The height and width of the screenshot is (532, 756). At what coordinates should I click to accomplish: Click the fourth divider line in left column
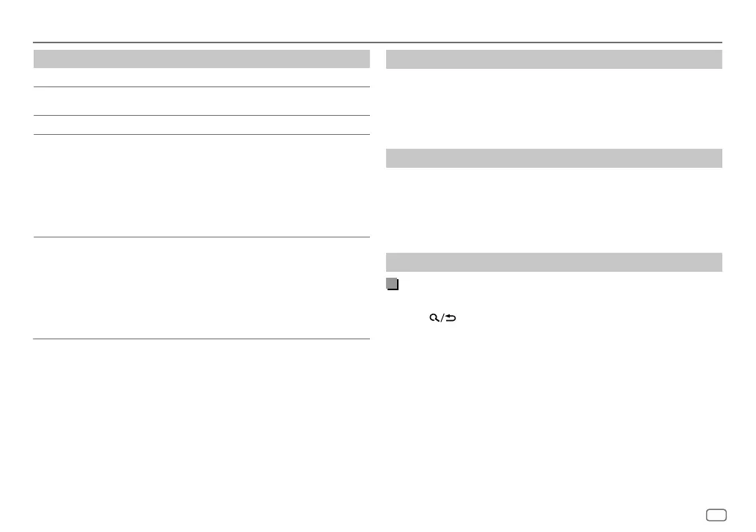click(201, 237)
